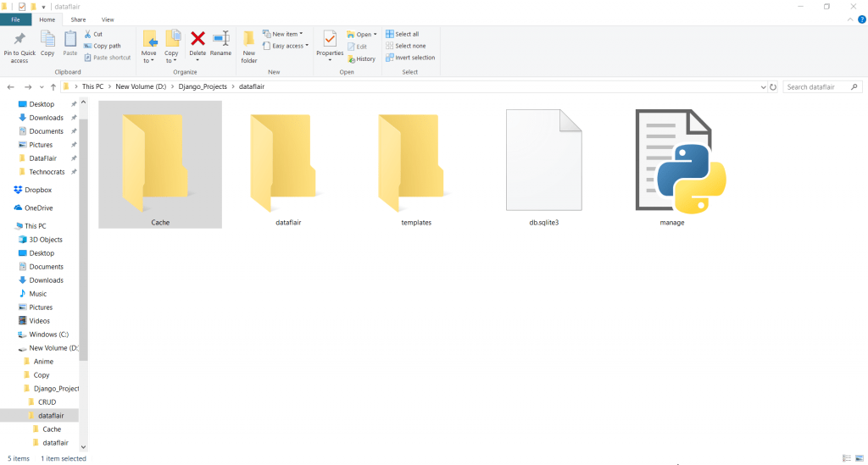Open address bar history dropdown
This screenshot has height=465, width=868.
click(763, 86)
